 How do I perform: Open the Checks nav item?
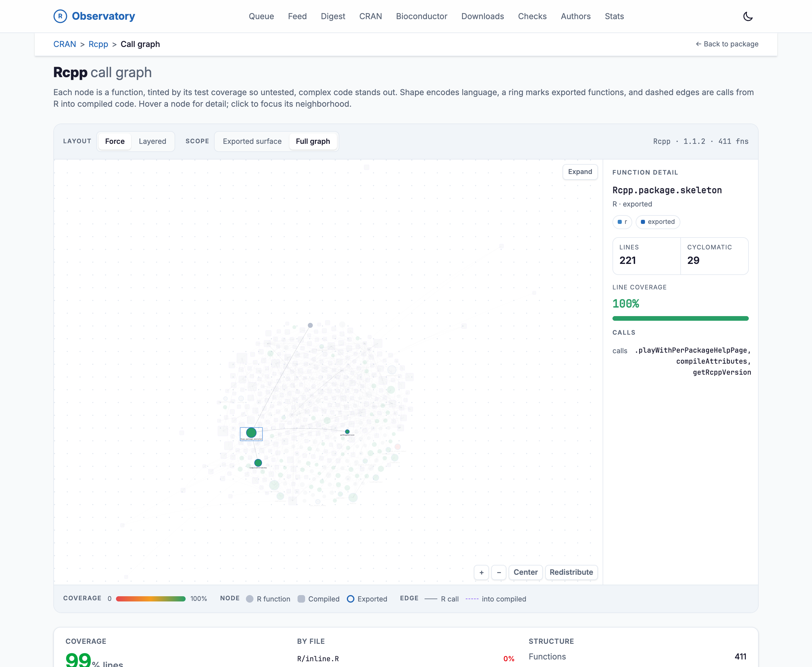532,16
